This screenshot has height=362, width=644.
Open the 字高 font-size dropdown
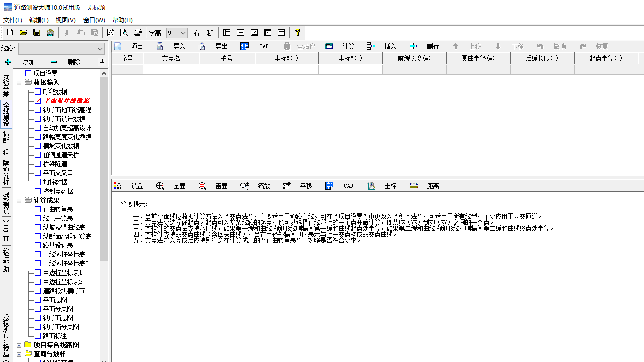click(183, 32)
